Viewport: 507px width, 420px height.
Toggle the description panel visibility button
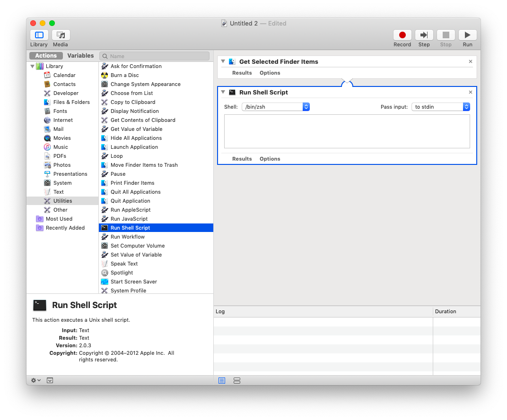[50, 380]
